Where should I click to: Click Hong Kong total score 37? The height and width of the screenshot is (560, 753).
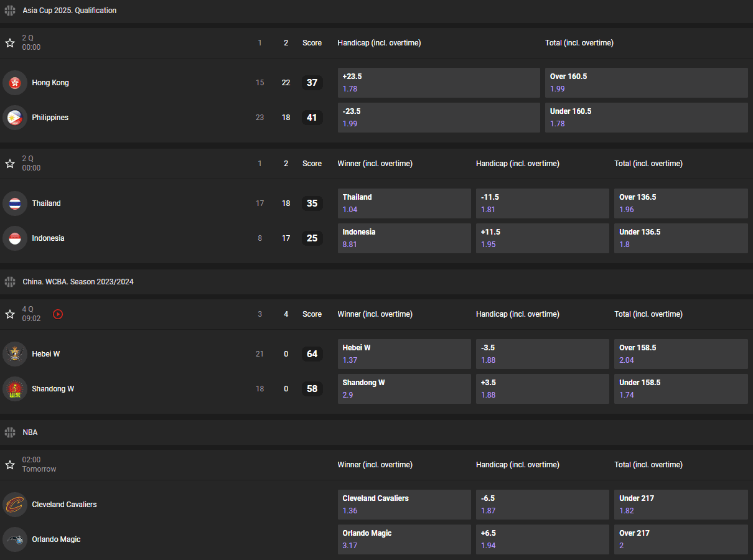pyautogui.click(x=312, y=83)
